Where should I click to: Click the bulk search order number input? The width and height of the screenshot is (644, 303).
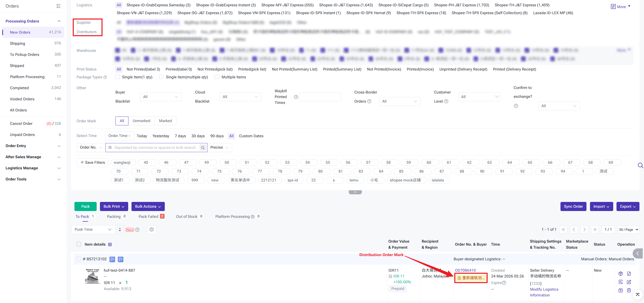(155, 148)
